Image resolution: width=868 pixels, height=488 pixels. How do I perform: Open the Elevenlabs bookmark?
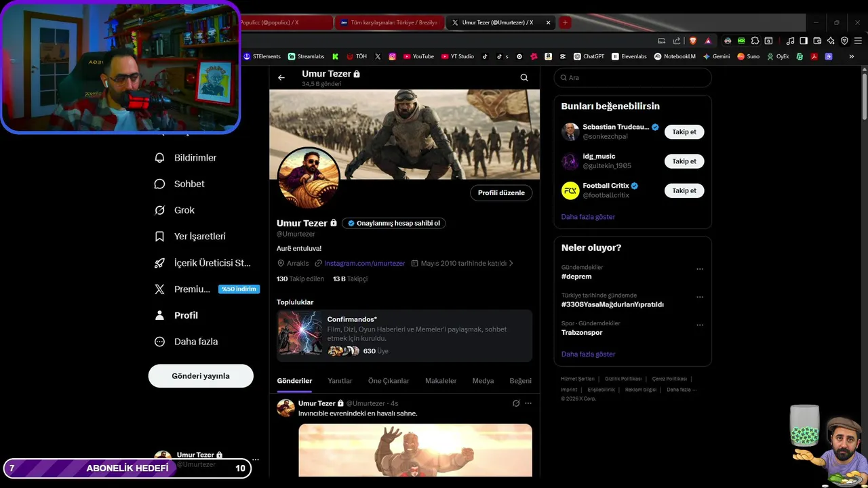tap(629, 56)
